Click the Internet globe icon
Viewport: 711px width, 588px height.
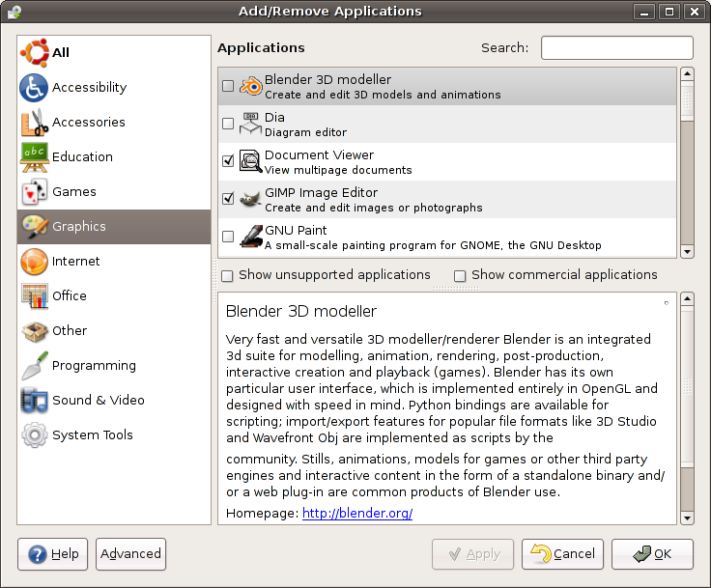click(34, 262)
